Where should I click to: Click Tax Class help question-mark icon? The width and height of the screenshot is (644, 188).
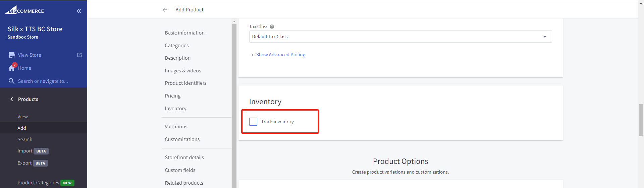click(x=272, y=27)
